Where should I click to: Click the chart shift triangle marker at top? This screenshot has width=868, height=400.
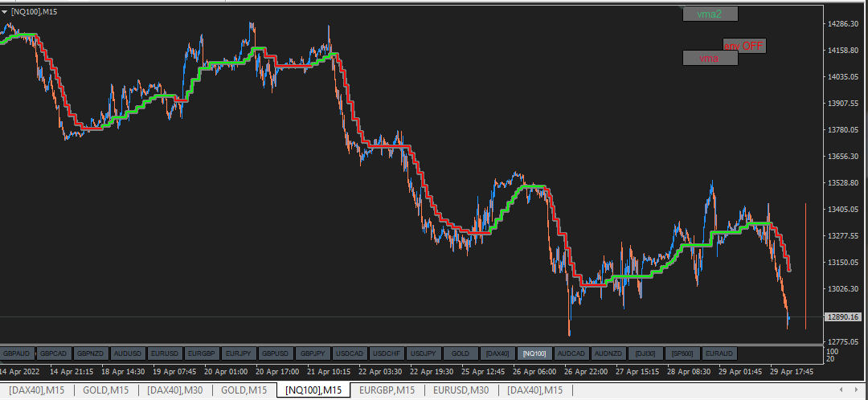click(x=681, y=8)
